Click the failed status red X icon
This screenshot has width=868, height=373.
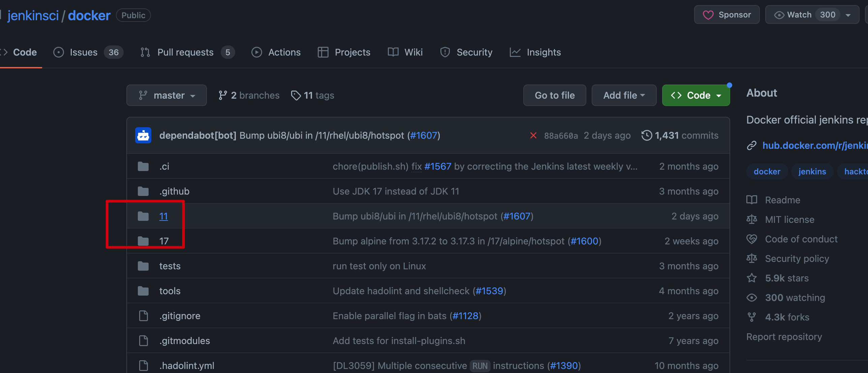click(533, 135)
